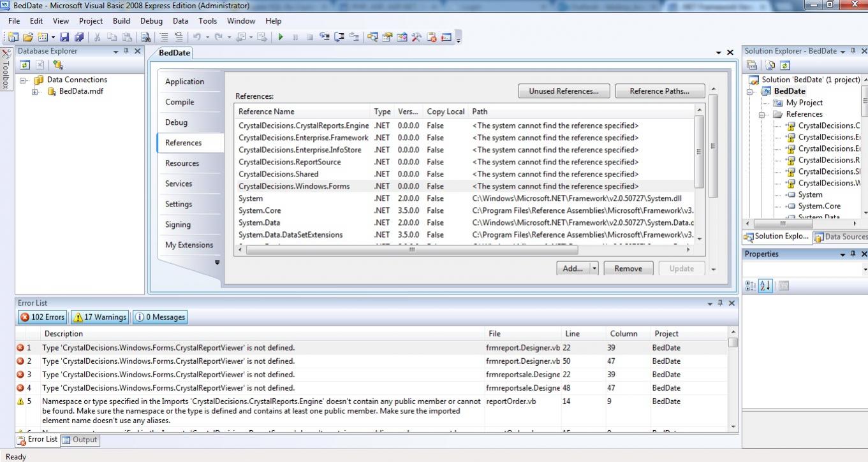
Task: Click the Reference Paths... button
Action: (659, 91)
